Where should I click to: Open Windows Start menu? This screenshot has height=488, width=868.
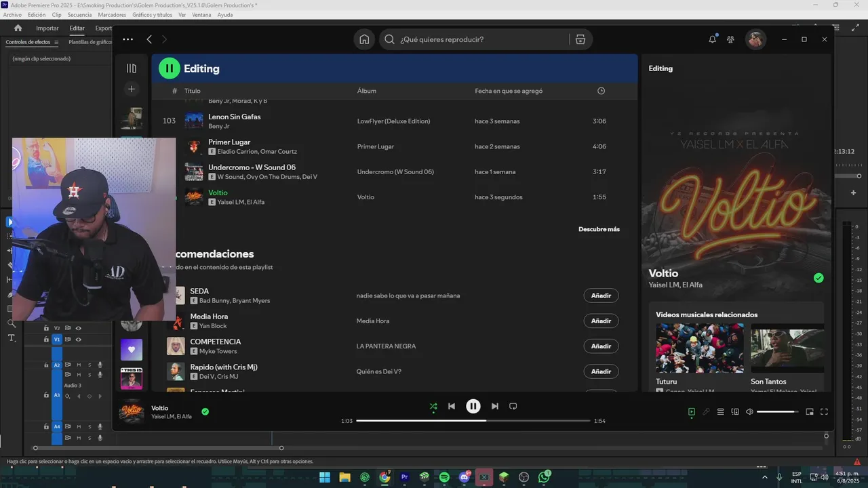point(324,477)
